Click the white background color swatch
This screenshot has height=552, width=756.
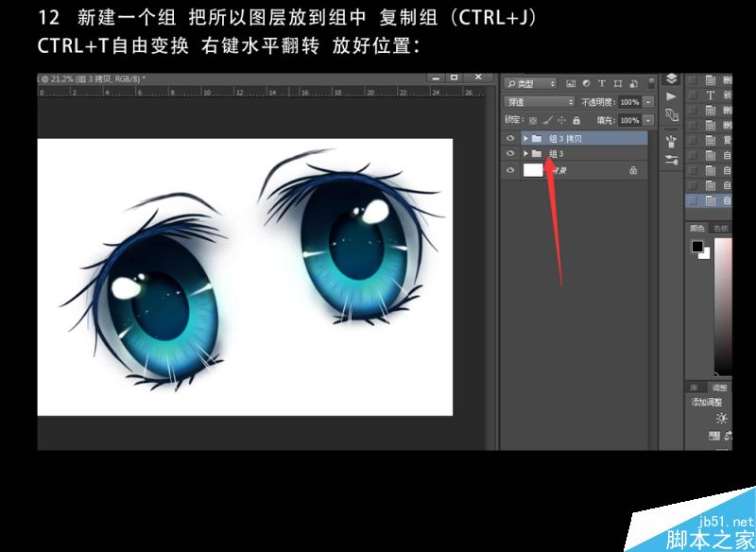coord(706,254)
